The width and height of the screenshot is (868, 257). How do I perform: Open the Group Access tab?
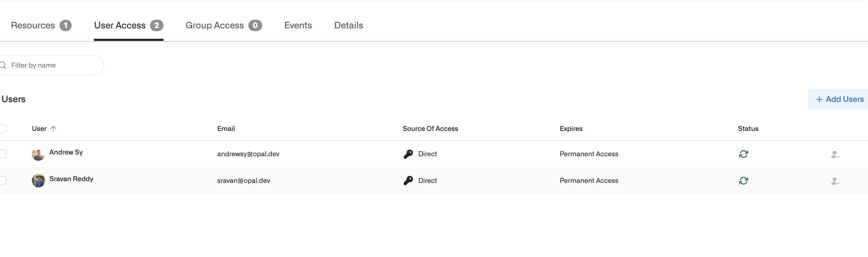point(223,25)
